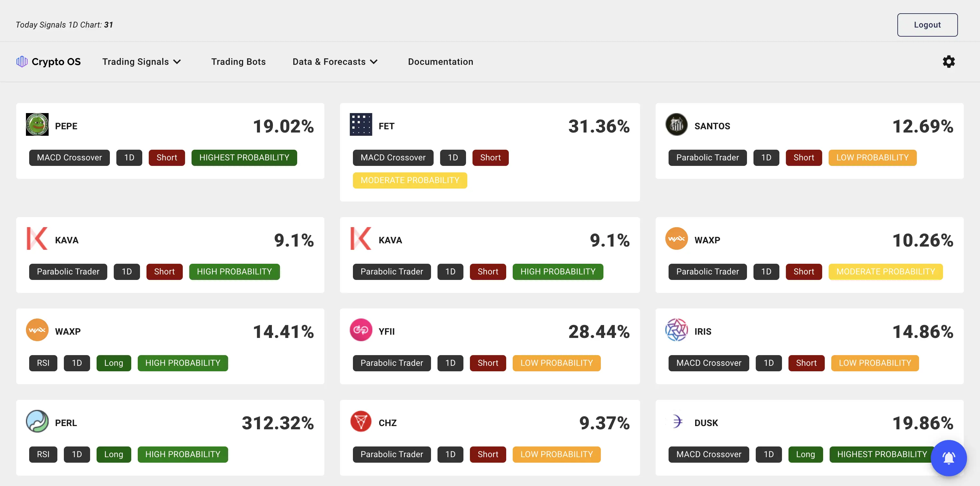Click the MACD Crossover tag on FET
The width and height of the screenshot is (980, 486).
[393, 157]
